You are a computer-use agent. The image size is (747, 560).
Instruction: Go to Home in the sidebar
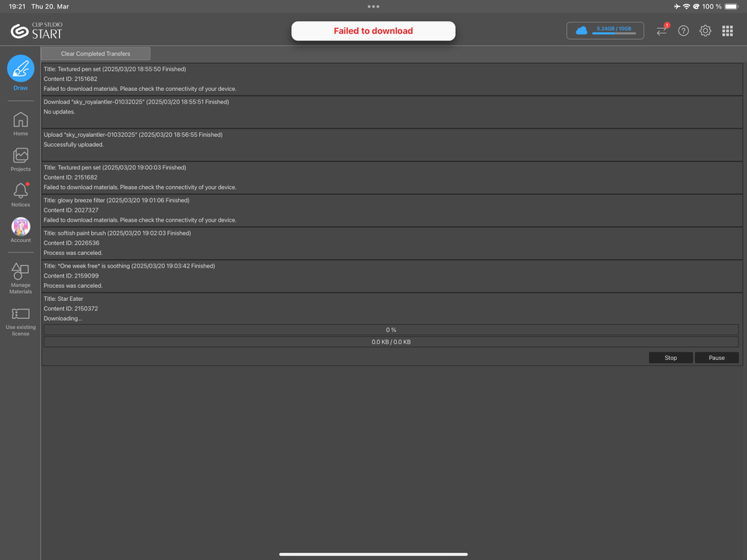(20, 124)
